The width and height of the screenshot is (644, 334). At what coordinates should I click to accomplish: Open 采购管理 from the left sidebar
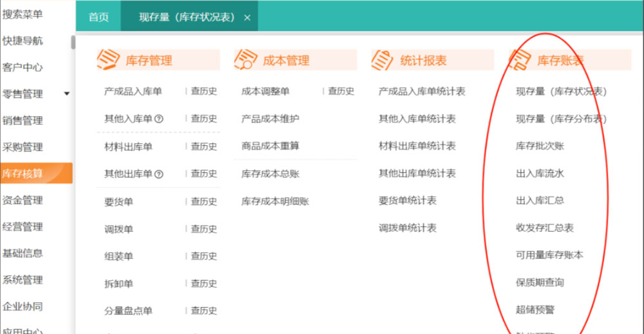click(x=23, y=147)
